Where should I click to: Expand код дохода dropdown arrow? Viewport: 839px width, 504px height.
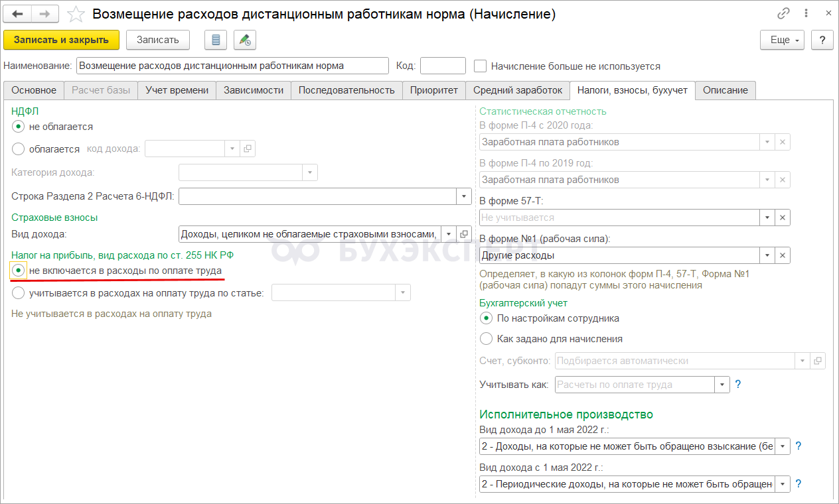pos(232,149)
